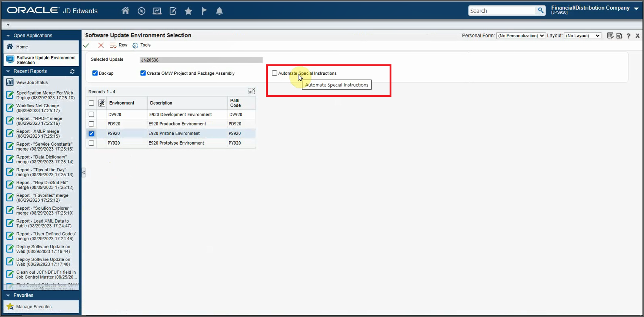
Task: Close the form with X icon
Action: (637, 36)
